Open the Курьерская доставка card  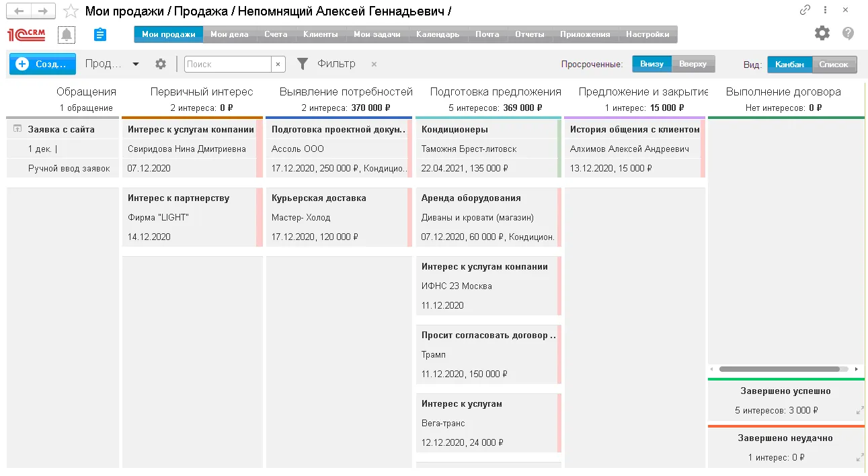pos(339,217)
